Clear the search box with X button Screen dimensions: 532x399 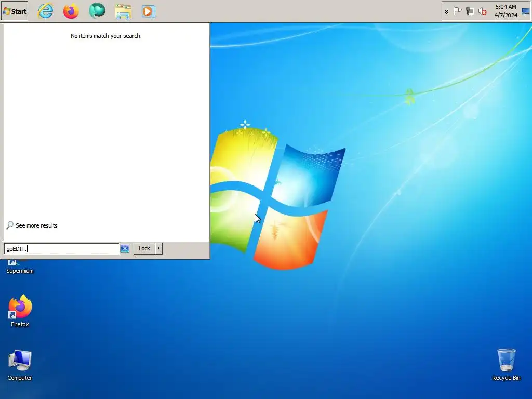click(x=125, y=249)
